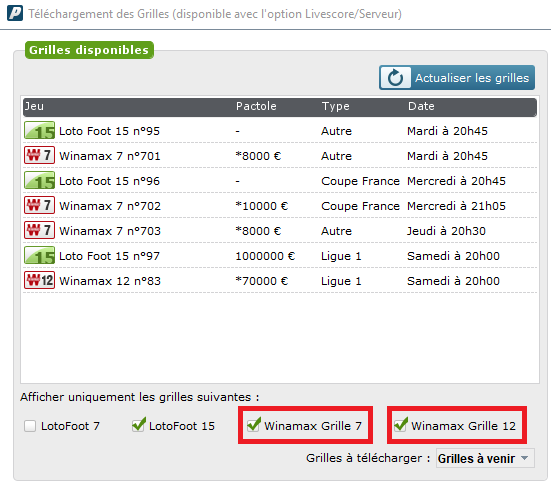
Task: Toggle the Winamax Grille 7 checkbox
Action: (254, 425)
